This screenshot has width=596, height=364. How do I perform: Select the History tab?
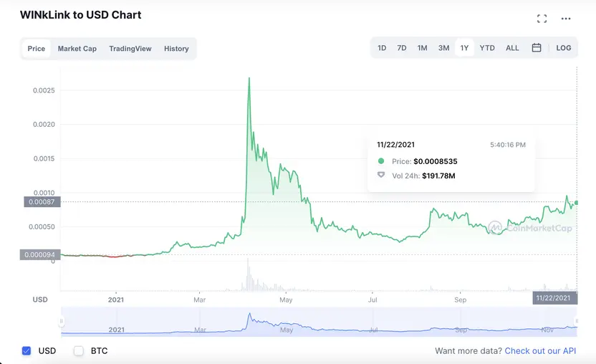(x=176, y=49)
